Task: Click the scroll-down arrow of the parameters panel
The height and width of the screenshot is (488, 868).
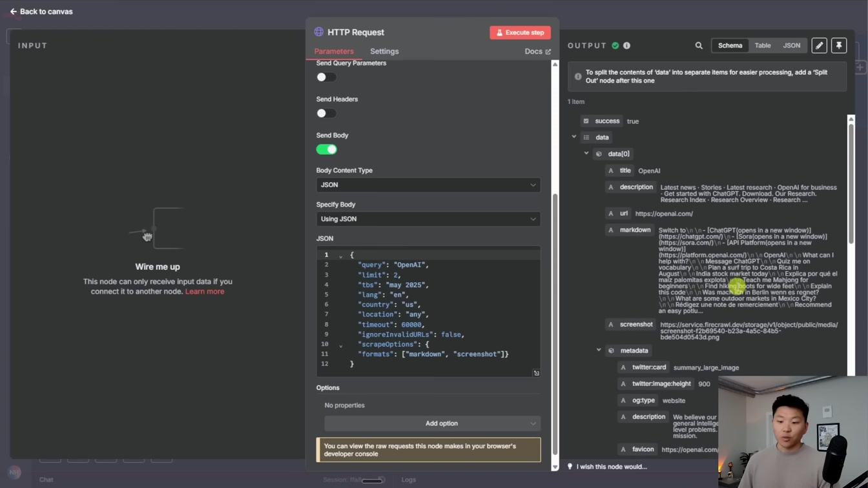Action: [555, 467]
